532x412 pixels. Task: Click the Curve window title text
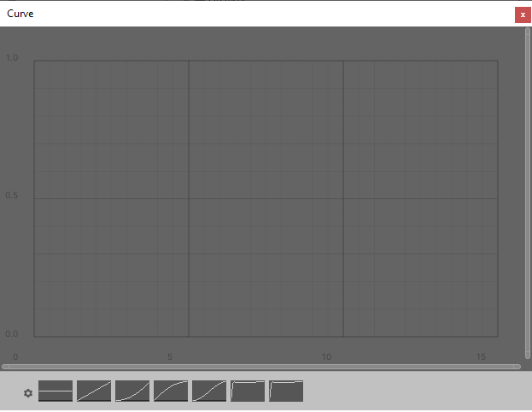click(x=20, y=14)
